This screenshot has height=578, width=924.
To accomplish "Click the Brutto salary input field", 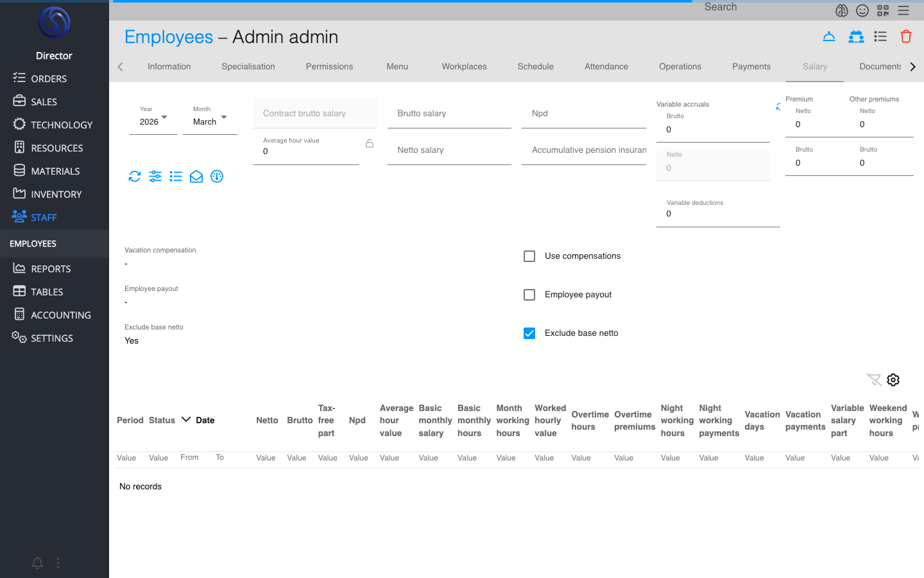I will [x=449, y=114].
